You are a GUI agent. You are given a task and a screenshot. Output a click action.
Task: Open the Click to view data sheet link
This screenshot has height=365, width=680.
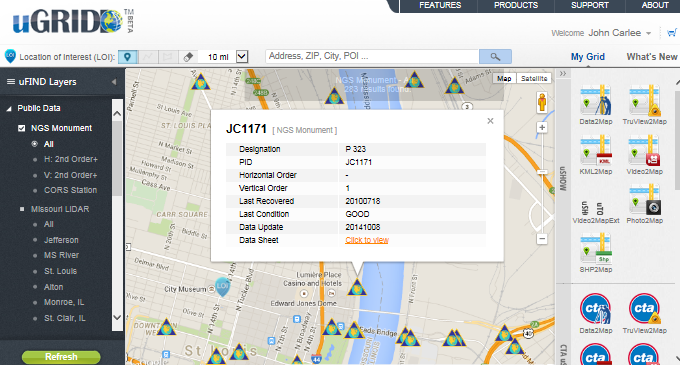pos(367,240)
